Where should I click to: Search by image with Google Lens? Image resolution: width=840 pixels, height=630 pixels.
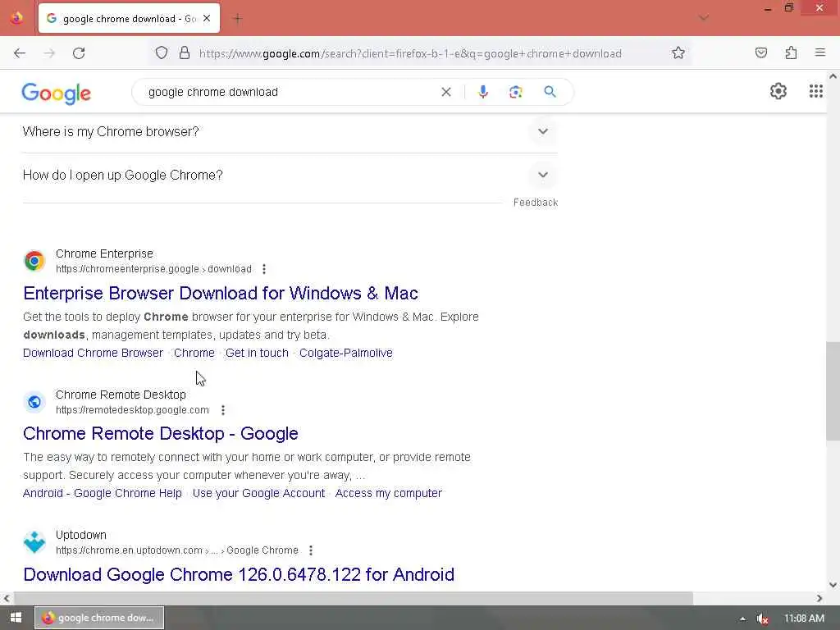[515, 92]
